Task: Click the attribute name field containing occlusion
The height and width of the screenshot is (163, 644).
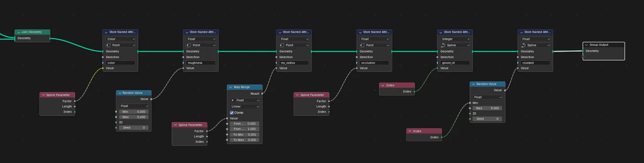Action: pos(374,63)
